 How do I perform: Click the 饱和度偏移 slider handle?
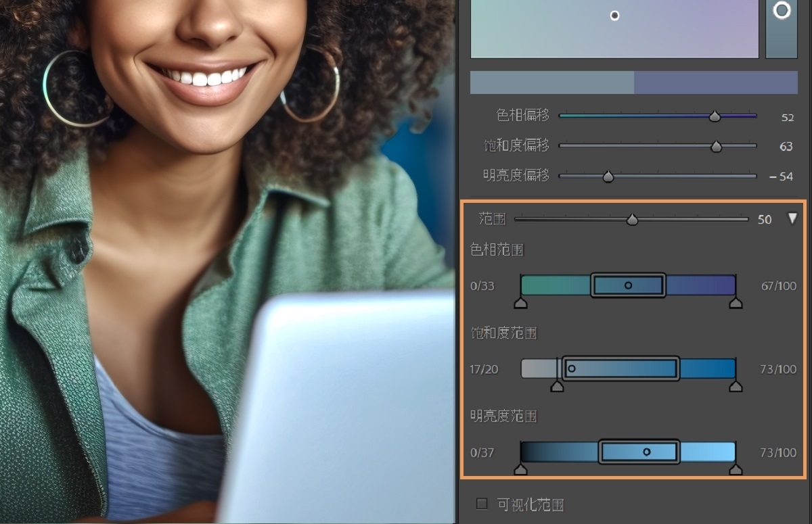click(716, 146)
